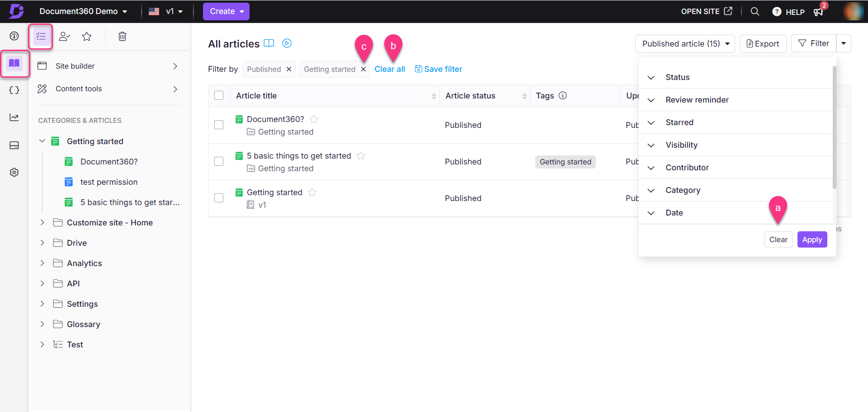Click Clear in the filter panel
Image resolution: width=868 pixels, height=412 pixels.
[778, 239]
